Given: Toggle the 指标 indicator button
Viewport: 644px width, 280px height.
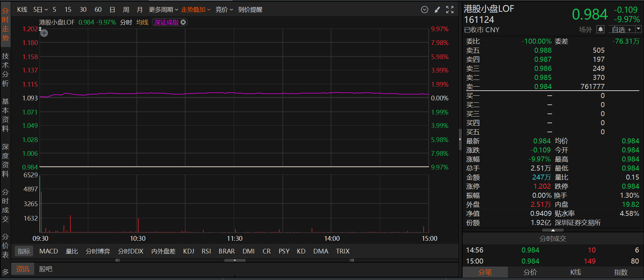Looking at the screenshot, I should click(24, 251).
